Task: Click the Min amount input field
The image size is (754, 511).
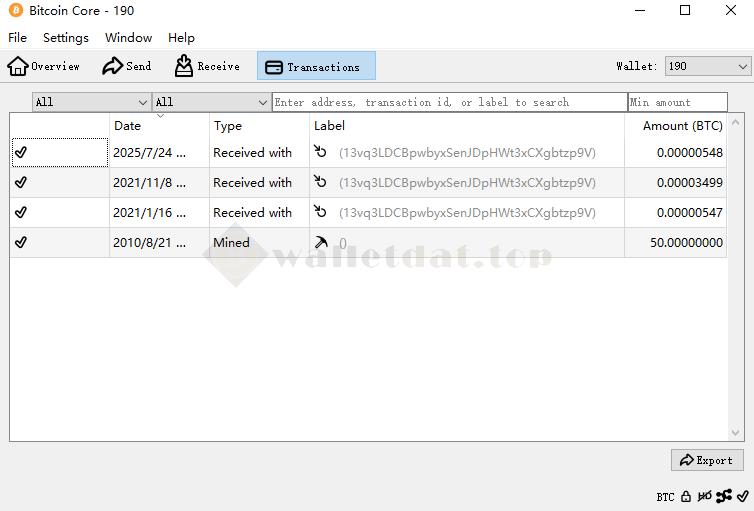Action: pos(678,102)
